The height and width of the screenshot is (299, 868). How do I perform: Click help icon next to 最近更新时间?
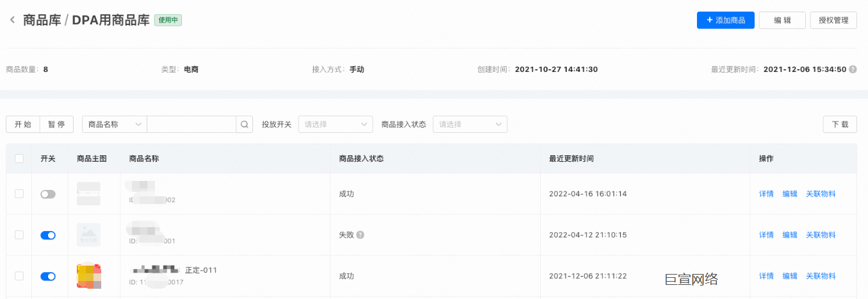point(853,69)
